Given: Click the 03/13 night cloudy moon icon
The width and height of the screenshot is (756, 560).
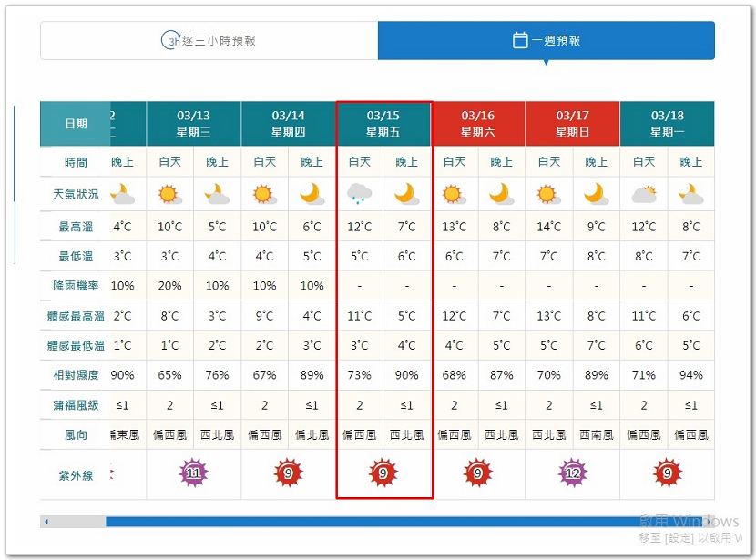Looking at the screenshot, I should (x=217, y=194).
